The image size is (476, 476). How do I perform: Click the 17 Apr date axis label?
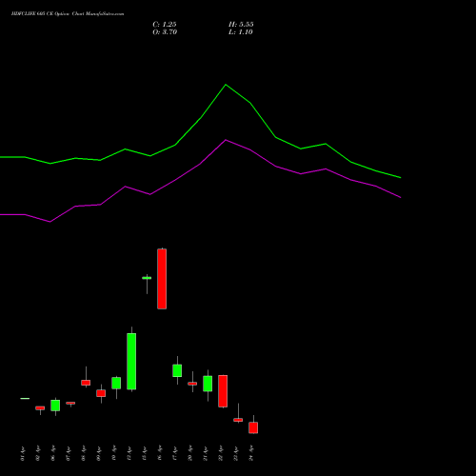coord(175,453)
